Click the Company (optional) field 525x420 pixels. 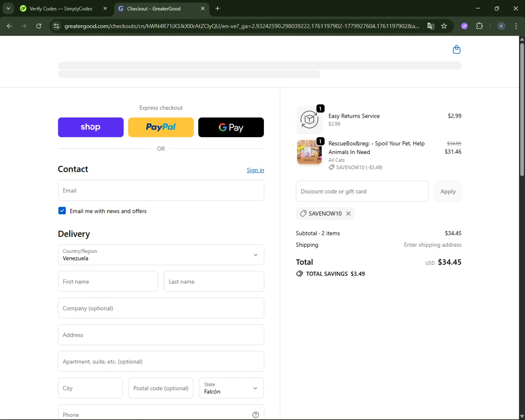[x=161, y=308]
